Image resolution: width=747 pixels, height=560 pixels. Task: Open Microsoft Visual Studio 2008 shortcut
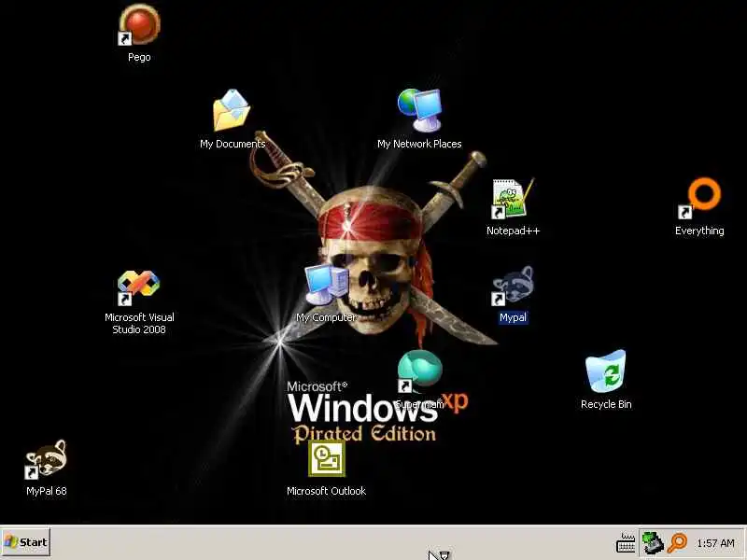point(139,287)
